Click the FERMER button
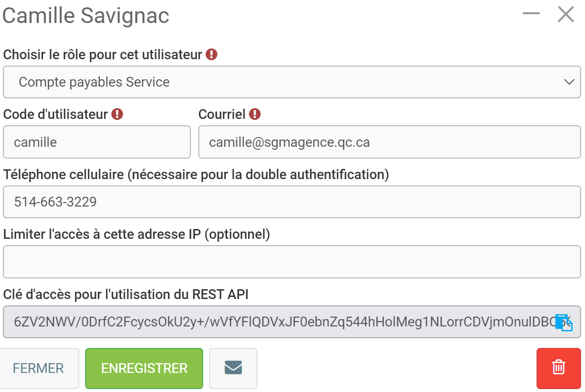 (38, 369)
